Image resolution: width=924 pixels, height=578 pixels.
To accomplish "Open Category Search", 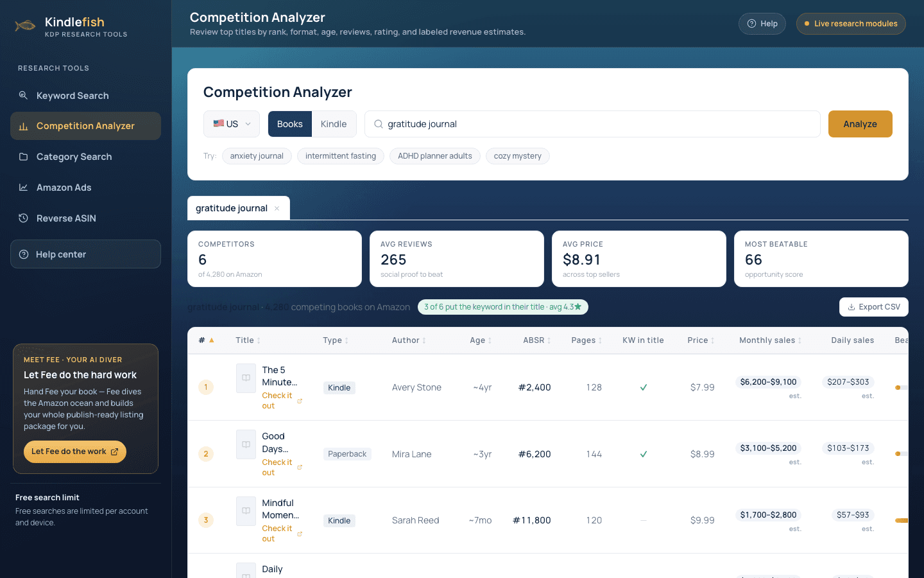I will tap(85, 157).
